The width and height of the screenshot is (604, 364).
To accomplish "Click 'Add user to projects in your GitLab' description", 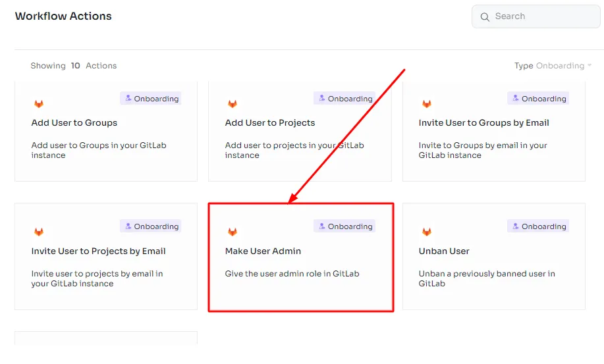I will point(294,150).
